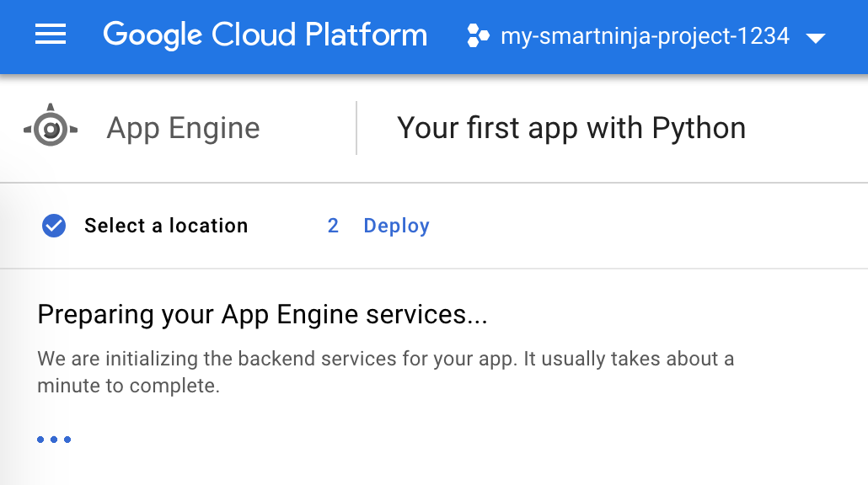Click the backend services initializing description
The image size is (868, 485).
click(386, 372)
